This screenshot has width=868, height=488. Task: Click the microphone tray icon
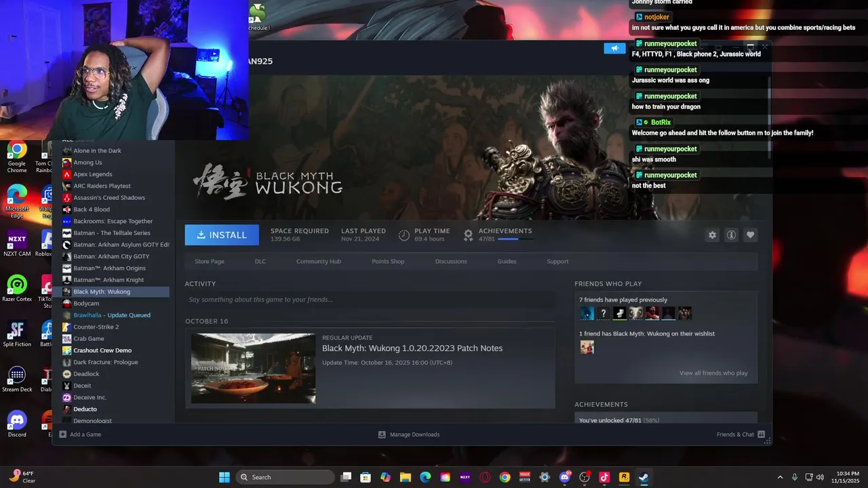pyautogui.click(x=795, y=477)
